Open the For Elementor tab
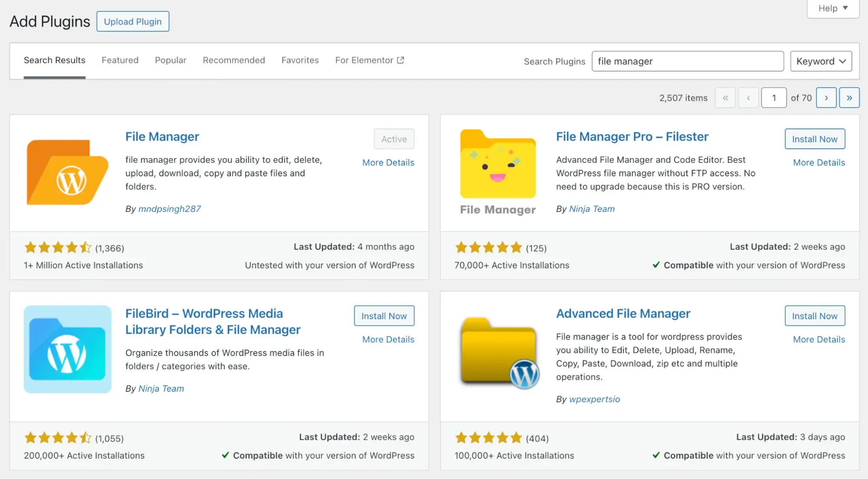This screenshot has width=868, height=479. click(370, 60)
